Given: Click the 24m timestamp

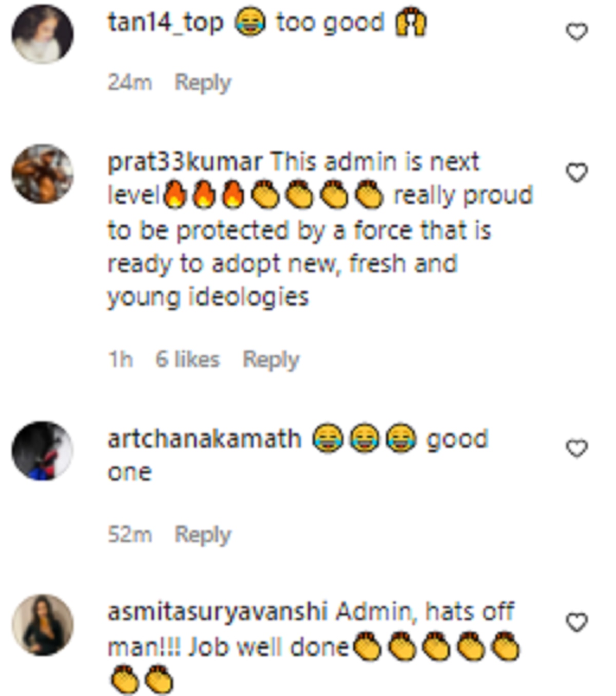Looking at the screenshot, I should pyautogui.click(x=129, y=82).
